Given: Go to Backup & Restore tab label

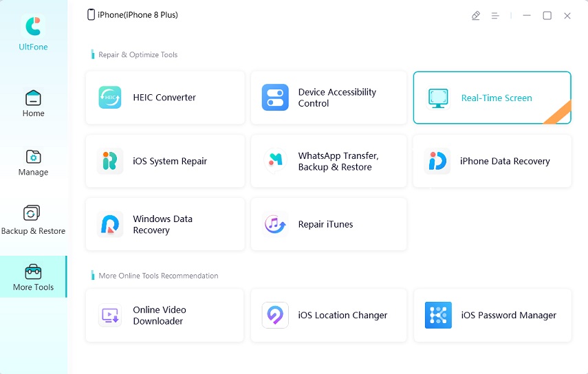Looking at the screenshot, I should coord(34,231).
